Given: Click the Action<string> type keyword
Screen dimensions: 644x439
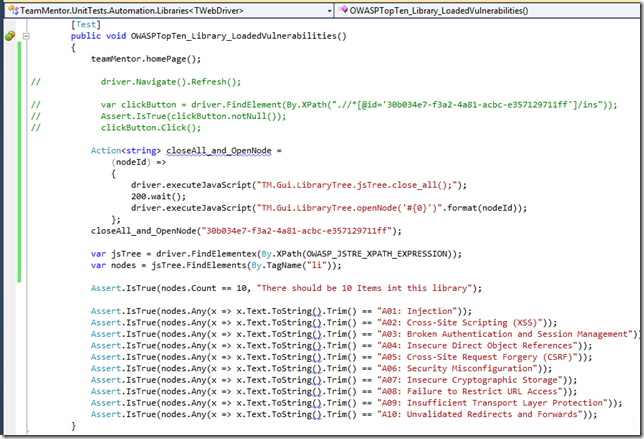Looking at the screenshot, I should coord(126,151).
